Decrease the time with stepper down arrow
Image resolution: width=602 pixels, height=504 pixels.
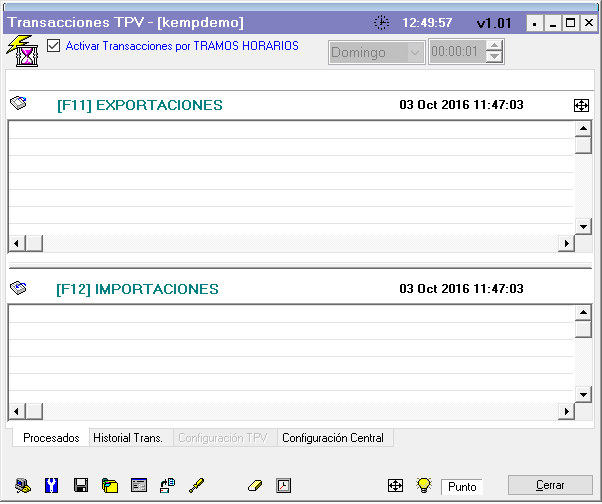[494, 58]
